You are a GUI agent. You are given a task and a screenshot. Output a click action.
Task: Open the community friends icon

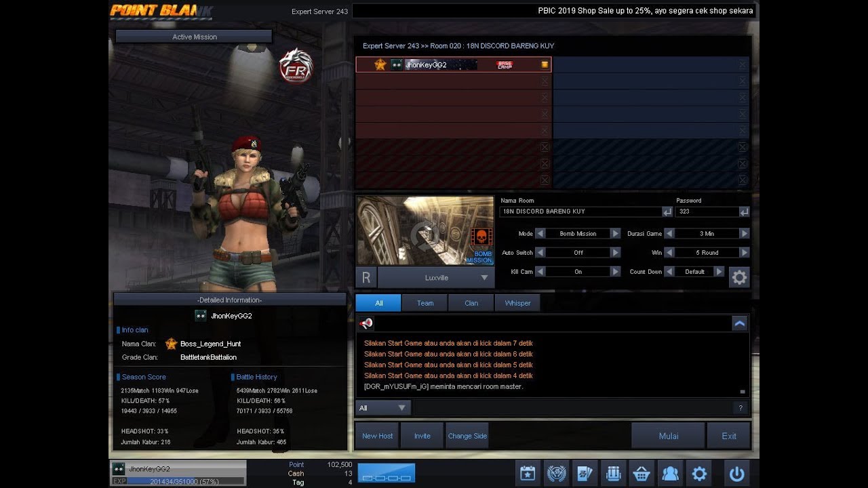point(671,473)
